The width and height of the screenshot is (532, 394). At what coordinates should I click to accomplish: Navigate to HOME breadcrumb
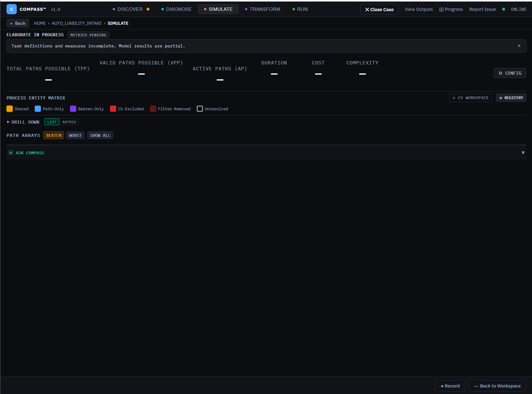[x=40, y=23]
